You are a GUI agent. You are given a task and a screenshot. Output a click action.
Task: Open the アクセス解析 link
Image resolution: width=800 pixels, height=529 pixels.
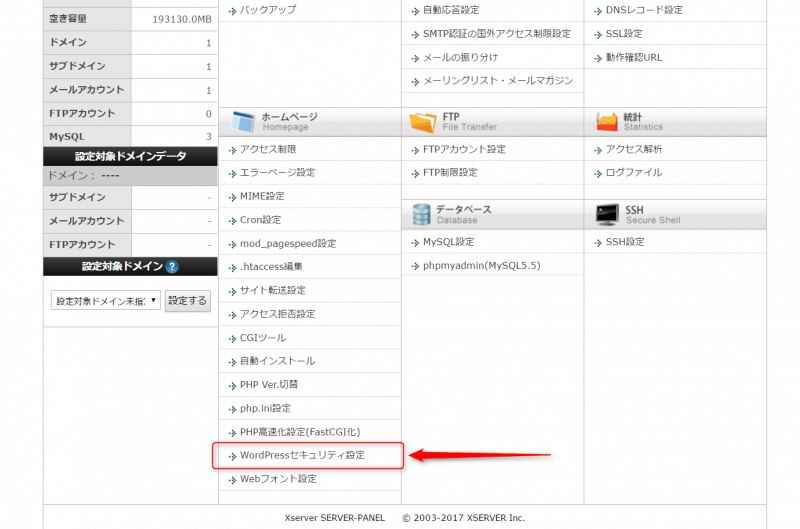tap(634, 149)
